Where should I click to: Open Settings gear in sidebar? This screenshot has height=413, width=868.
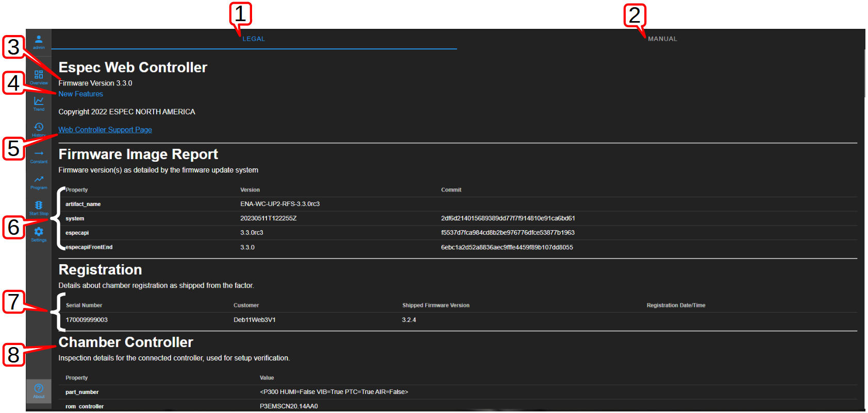pos(39,234)
